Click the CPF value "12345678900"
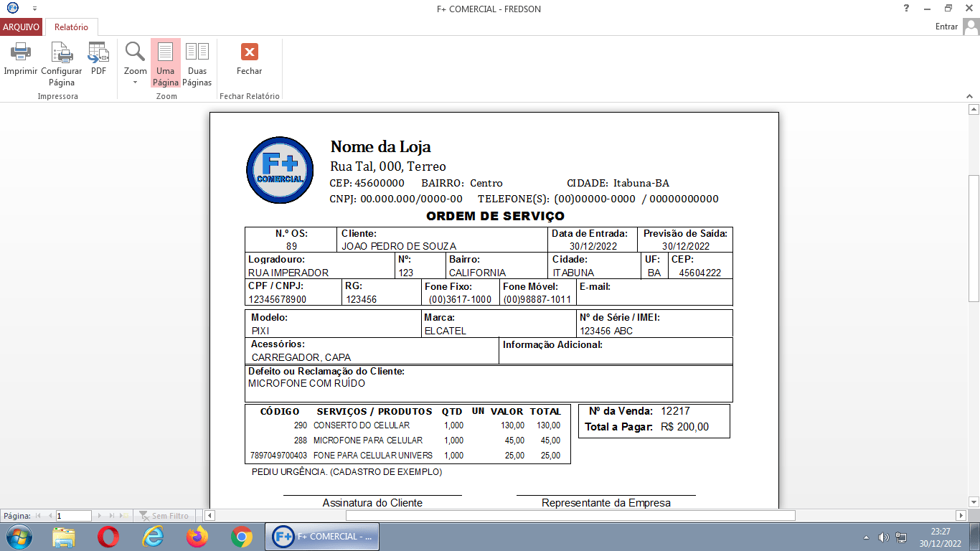Image resolution: width=980 pixels, height=551 pixels. (x=278, y=299)
